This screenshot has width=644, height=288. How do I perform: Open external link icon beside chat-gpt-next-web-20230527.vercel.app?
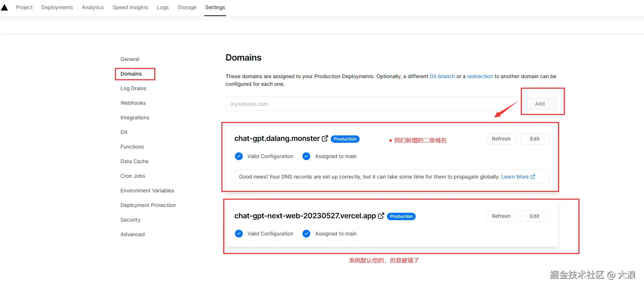[x=381, y=216]
